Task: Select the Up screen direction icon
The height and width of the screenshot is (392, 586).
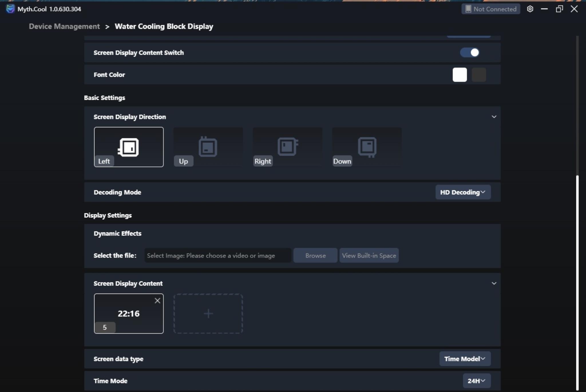Action: [x=208, y=147]
